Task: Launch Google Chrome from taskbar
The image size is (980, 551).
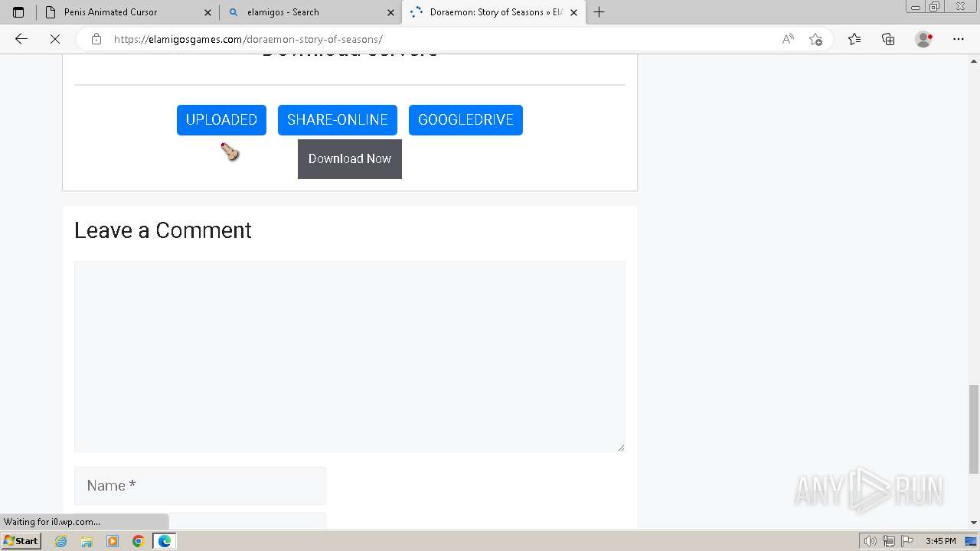Action: [x=139, y=541]
